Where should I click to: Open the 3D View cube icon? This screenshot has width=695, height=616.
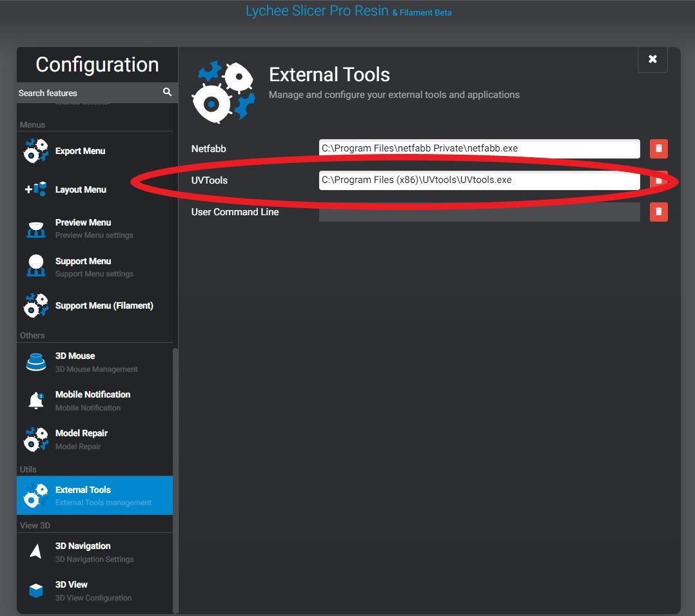pos(36,590)
